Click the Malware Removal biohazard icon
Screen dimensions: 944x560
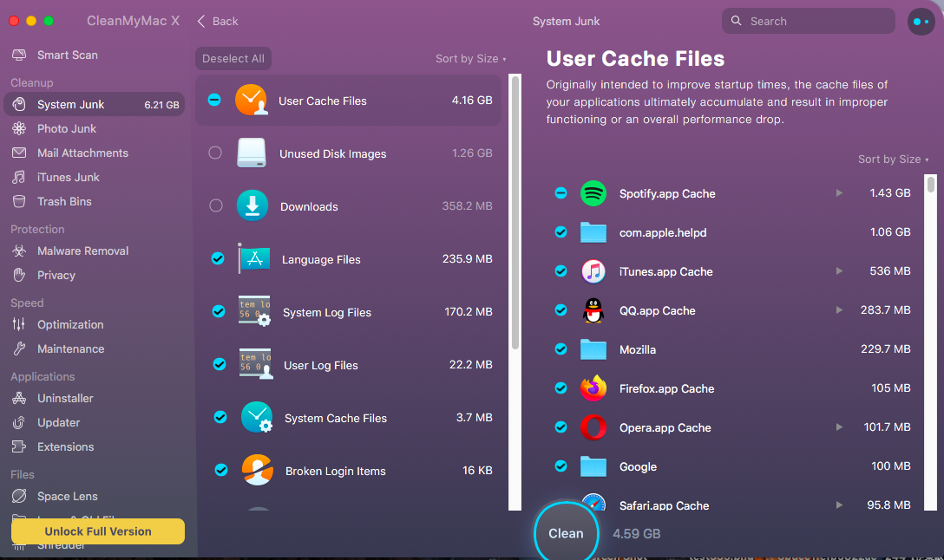pos(19,251)
